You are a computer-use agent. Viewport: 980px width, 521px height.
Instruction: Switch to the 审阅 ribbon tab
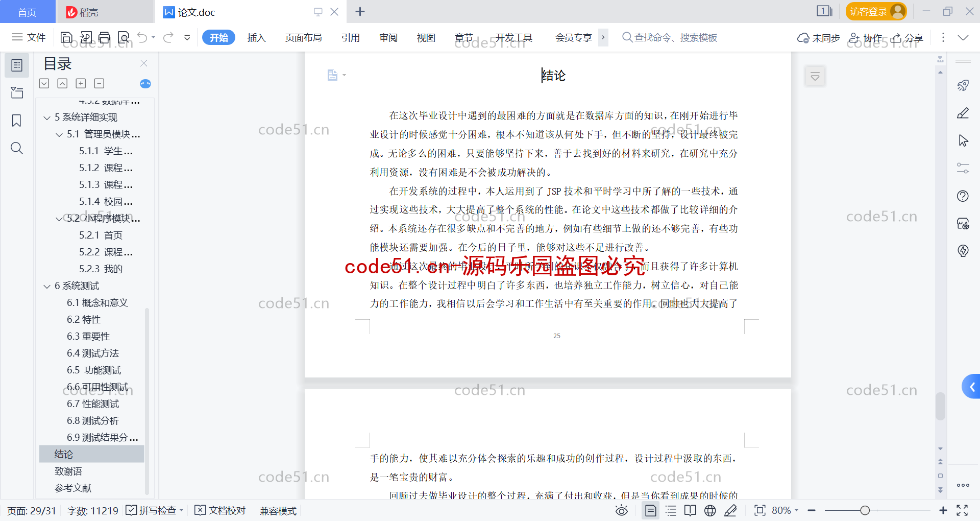(x=388, y=37)
